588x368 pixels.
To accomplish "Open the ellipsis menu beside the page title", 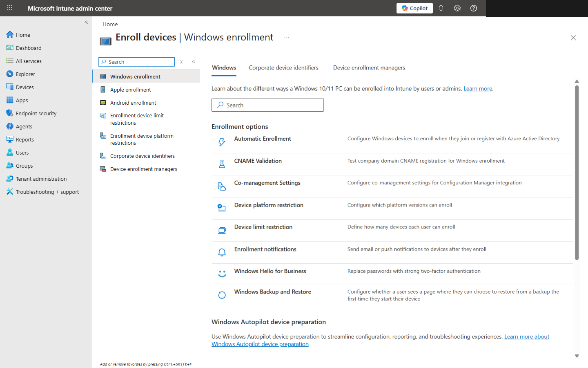I will [286, 37].
